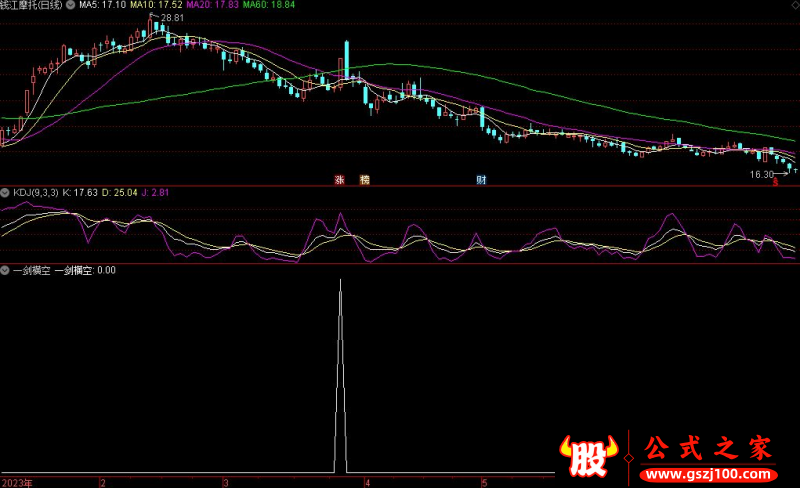800x488 pixels.
Task: Select the MA20 moving average label
Action: tap(206, 5)
